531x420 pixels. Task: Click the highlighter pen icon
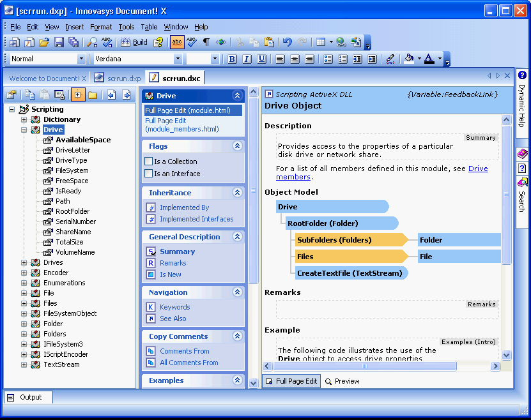point(390,59)
